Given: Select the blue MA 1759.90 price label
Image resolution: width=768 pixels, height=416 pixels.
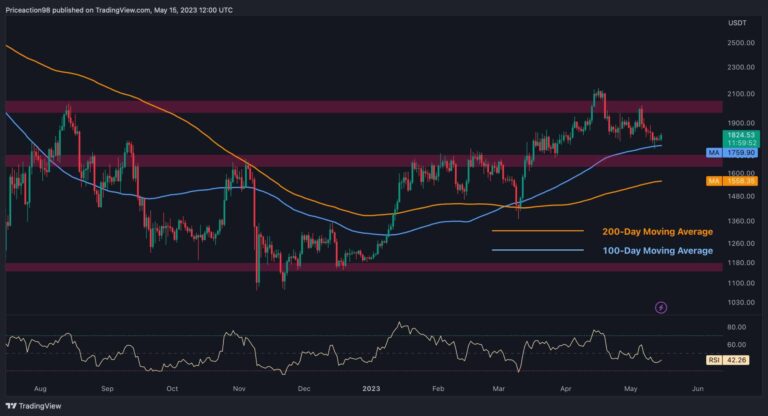Looking at the screenshot, I should tap(732, 153).
